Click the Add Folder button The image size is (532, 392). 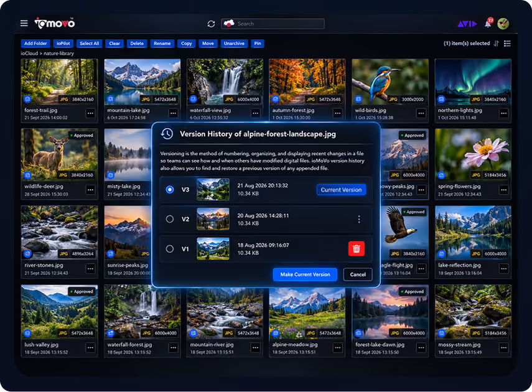pos(35,44)
